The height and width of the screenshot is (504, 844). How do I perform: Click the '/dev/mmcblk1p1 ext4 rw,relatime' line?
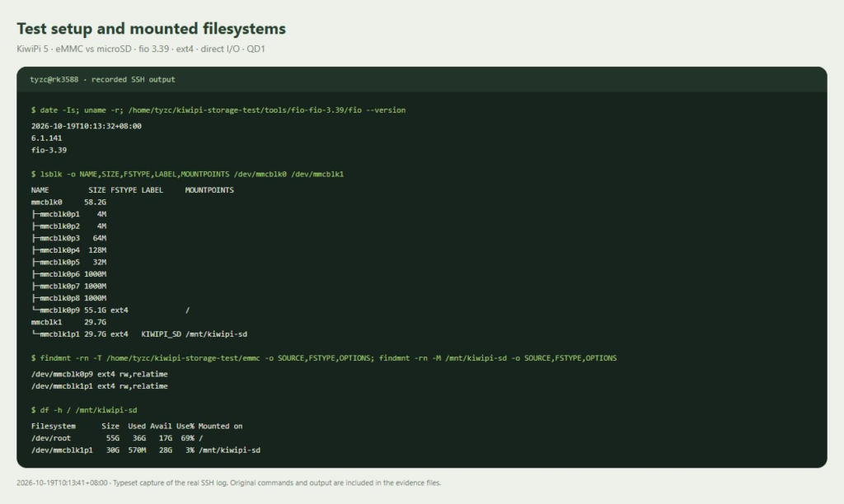coord(100,386)
